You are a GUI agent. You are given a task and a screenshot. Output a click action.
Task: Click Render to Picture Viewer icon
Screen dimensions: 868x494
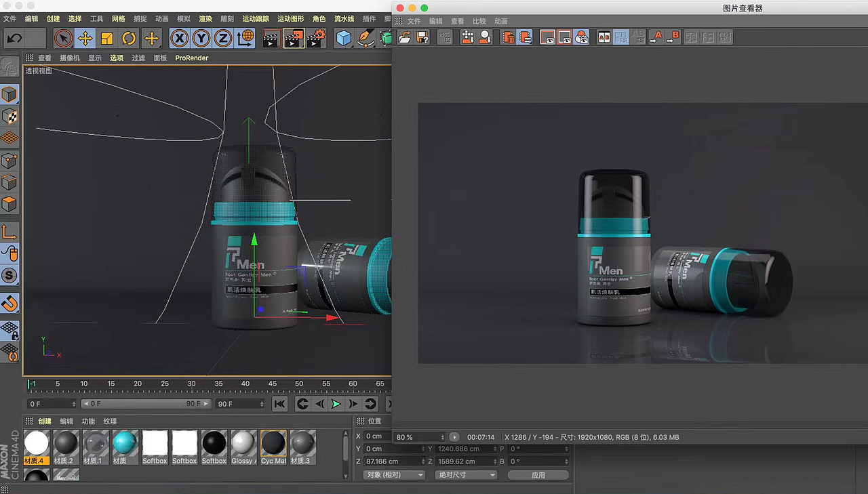(294, 38)
